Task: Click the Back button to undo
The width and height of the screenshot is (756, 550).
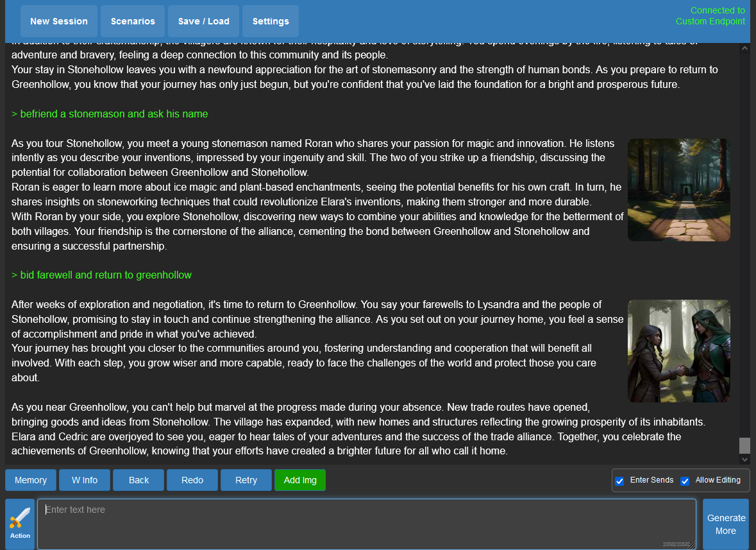Action: [x=139, y=480]
